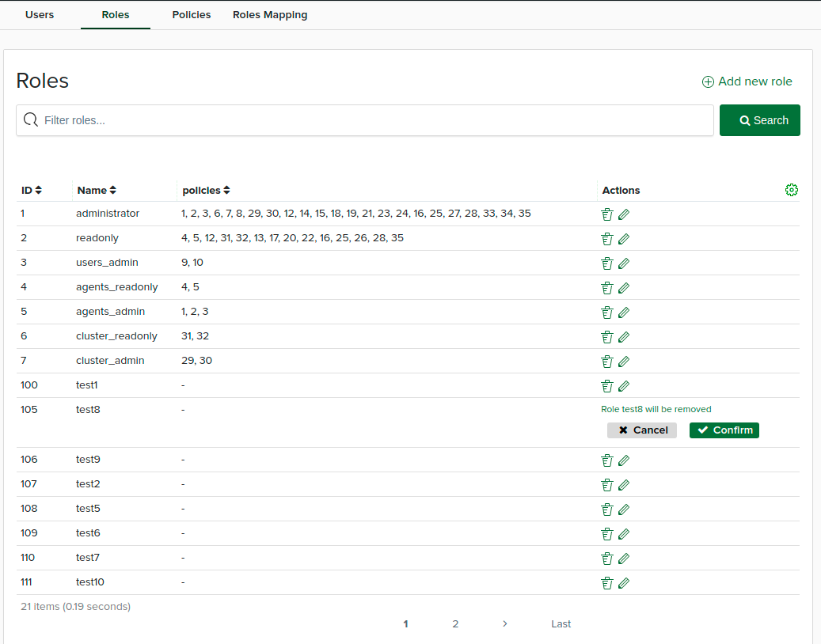Edit the cluster_admin role

625,361
